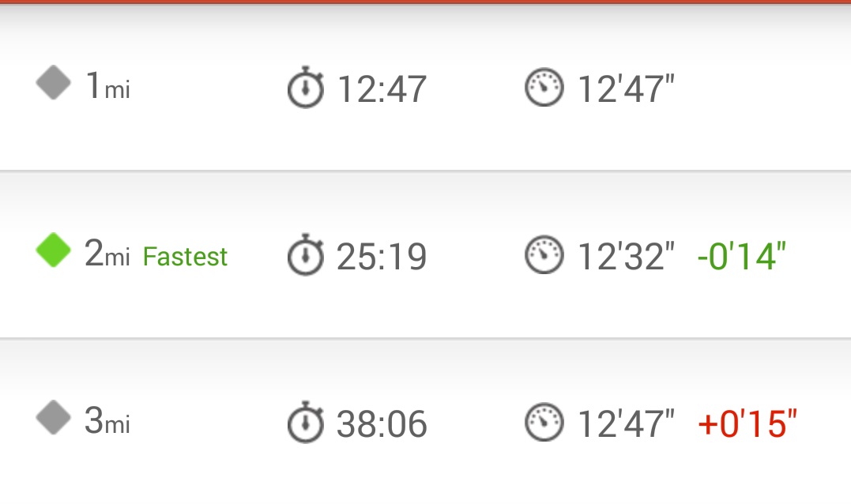Click the 1mi split distance label

click(x=107, y=86)
